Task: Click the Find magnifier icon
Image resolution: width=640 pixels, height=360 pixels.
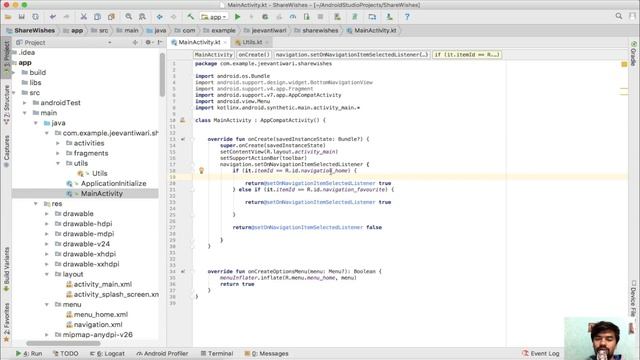Action: pos(129,17)
